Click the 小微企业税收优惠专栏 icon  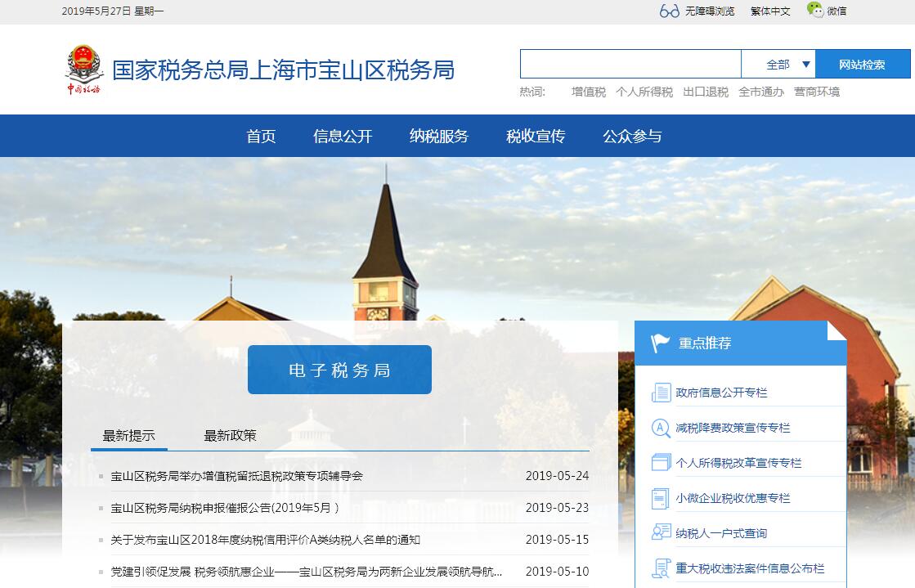(x=661, y=498)
